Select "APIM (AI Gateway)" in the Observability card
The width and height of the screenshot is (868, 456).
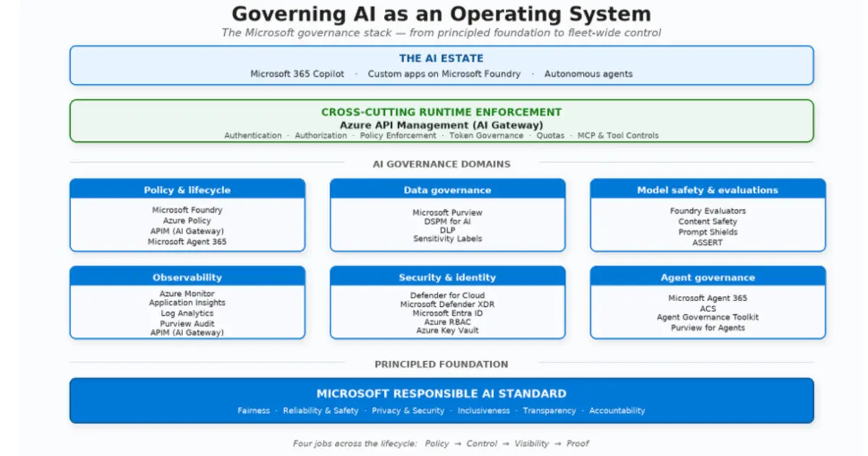pos(187,333)
